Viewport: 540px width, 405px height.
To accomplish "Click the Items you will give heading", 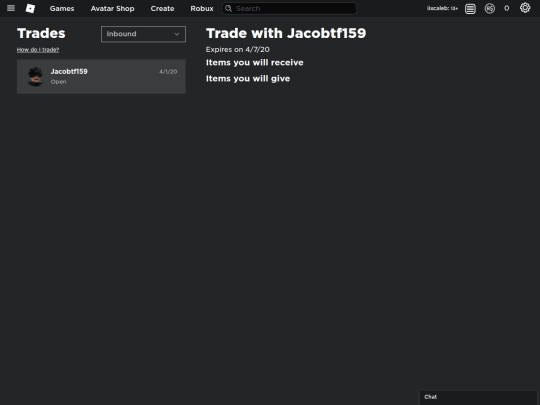I will point(248,79).
